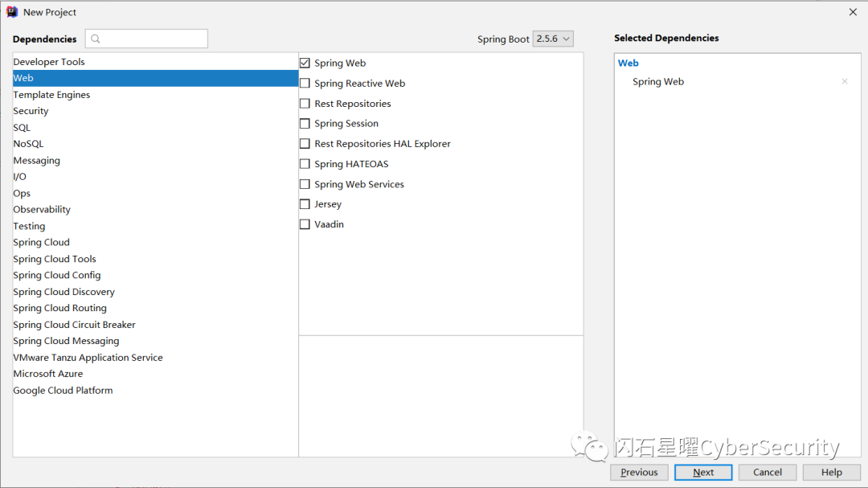Uncheck the Spring Web checkbox

305,64
